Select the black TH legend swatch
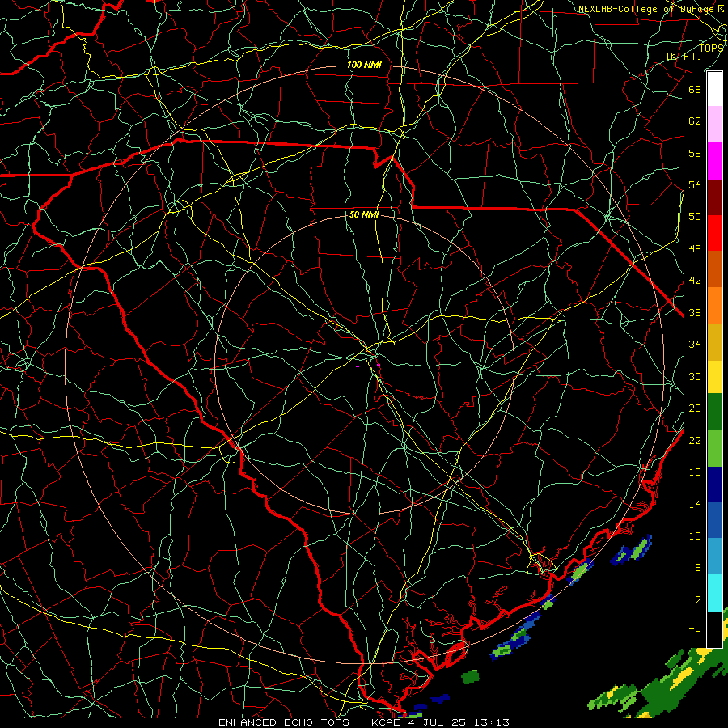The width and height of the screenshot is (728, 728). click(714, 629)
